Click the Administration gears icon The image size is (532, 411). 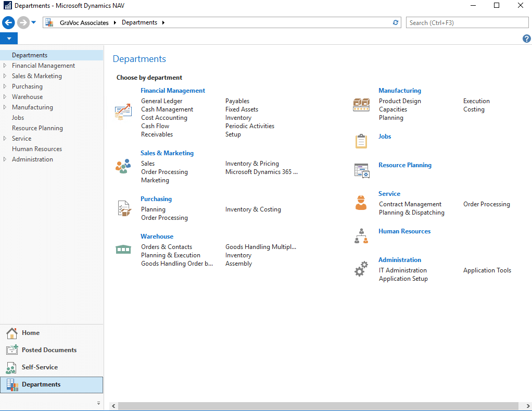coord(361,269)
